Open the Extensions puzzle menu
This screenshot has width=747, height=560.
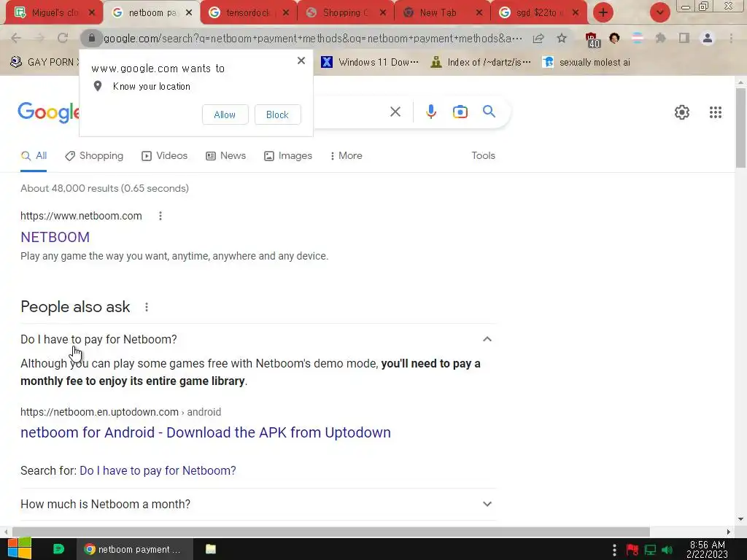coord(660,38)
